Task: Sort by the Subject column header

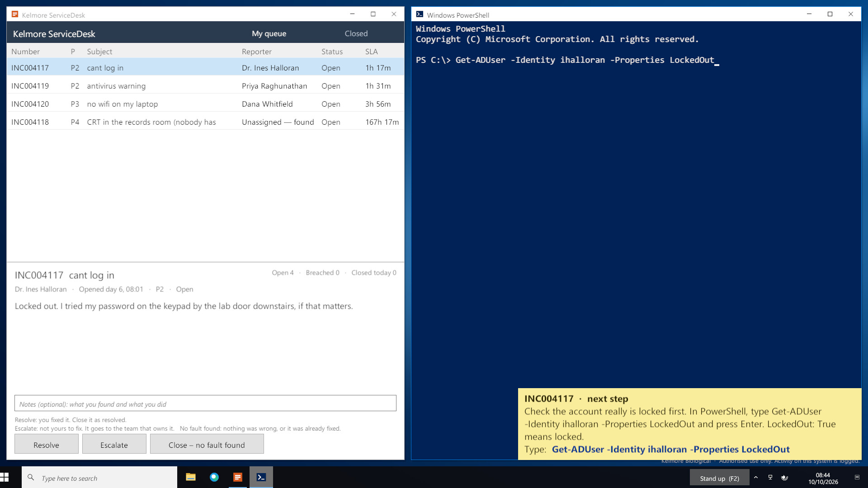Action: coord(99,52)
